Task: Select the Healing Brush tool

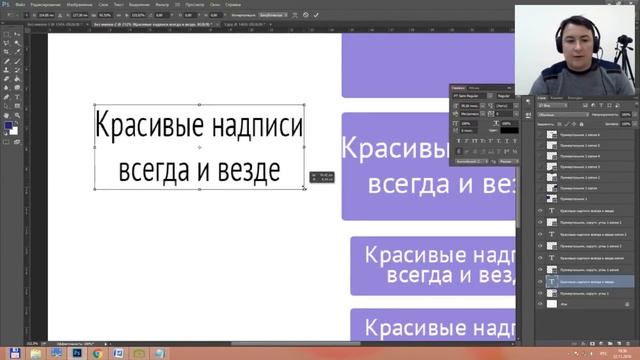Action: coord(7,61)
